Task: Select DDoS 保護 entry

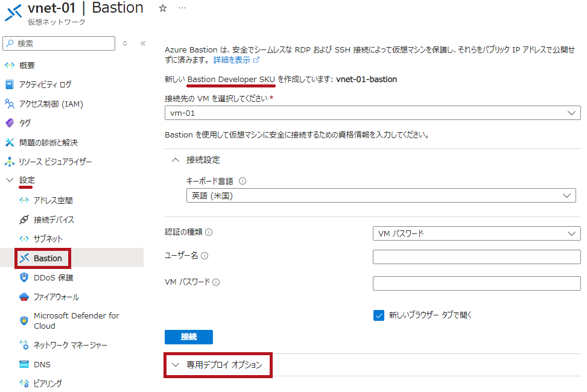Action: (54, 277)
